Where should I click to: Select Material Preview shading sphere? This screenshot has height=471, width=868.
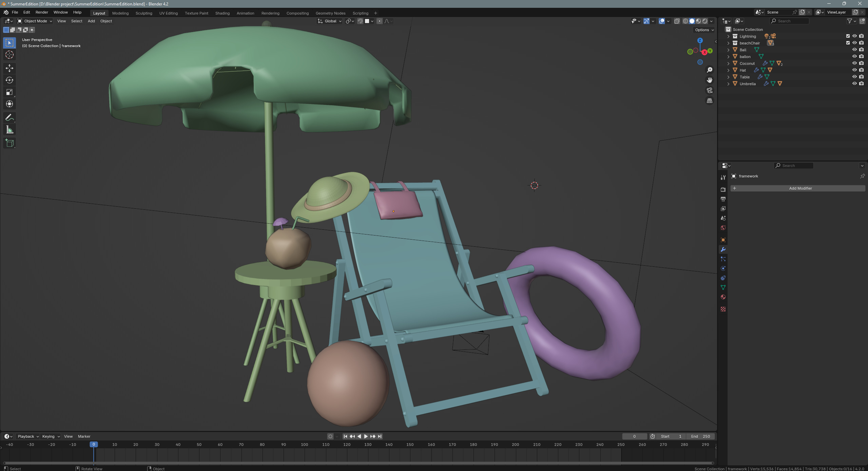click(698, 21)
